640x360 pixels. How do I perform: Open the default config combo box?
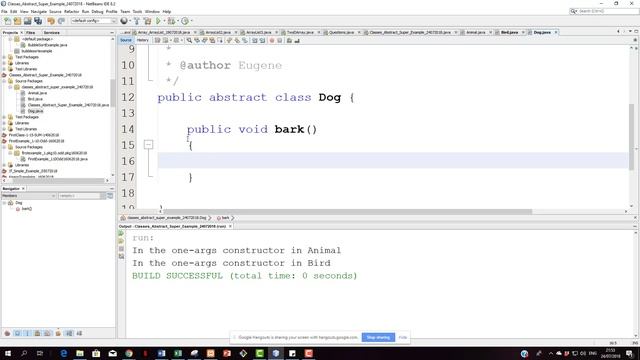[93, 21]
